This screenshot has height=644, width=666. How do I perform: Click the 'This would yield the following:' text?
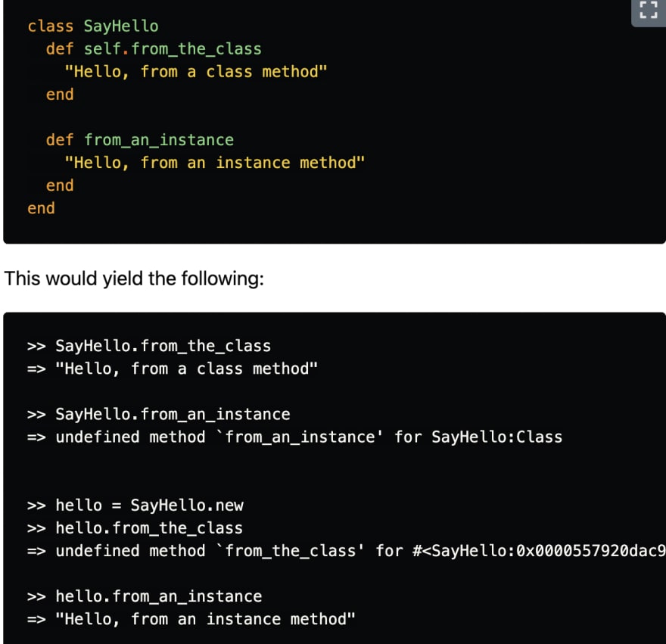(134, 278)
